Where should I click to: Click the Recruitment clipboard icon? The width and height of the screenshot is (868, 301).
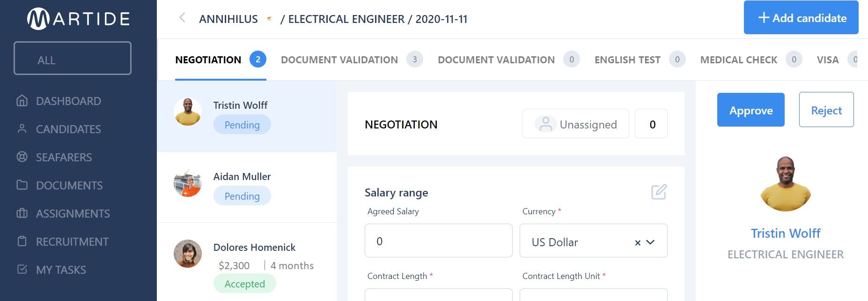point(22,241)
